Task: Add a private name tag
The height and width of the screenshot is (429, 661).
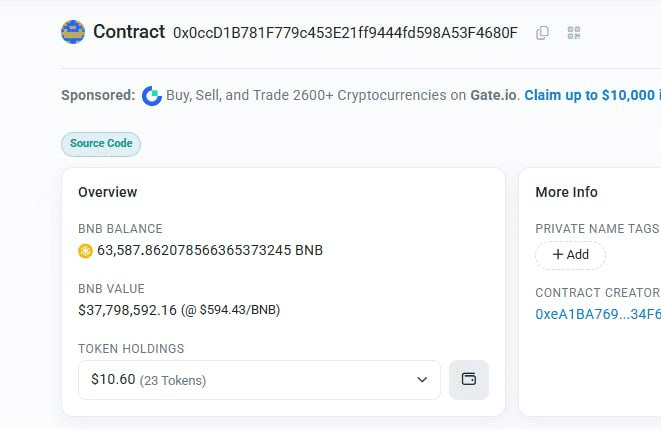Action: (570, 255)
